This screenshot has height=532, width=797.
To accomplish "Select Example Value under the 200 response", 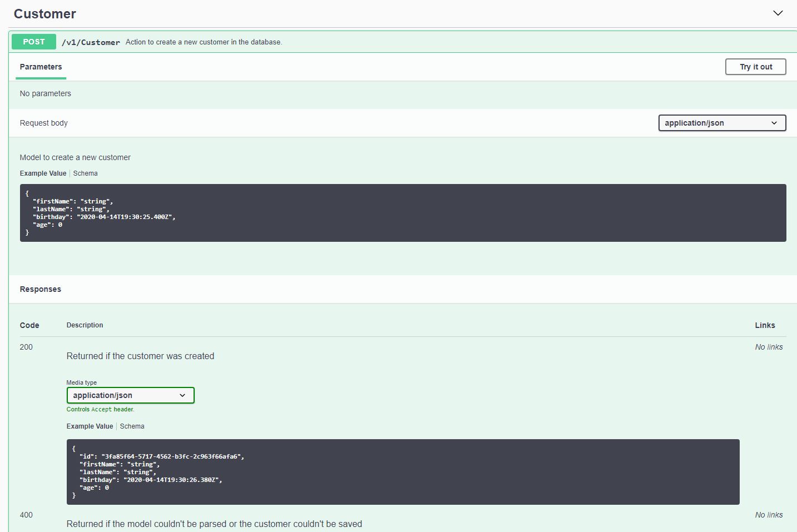I will tap(90, 426).
